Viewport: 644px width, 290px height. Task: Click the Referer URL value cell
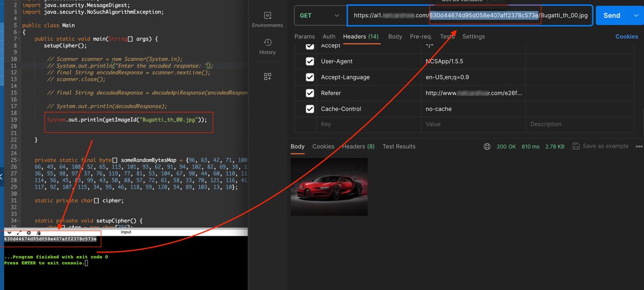(473, 93)
